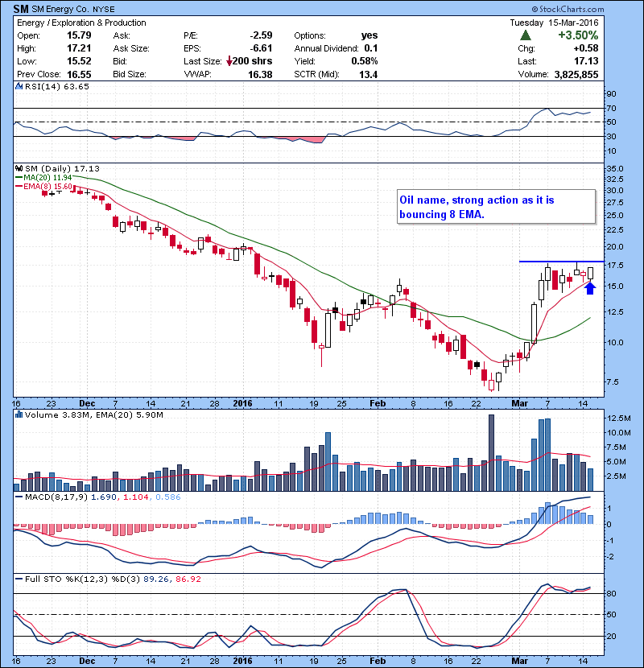Click the 22.5 label on the price axis
644x668 pixels.
(615, 229)
